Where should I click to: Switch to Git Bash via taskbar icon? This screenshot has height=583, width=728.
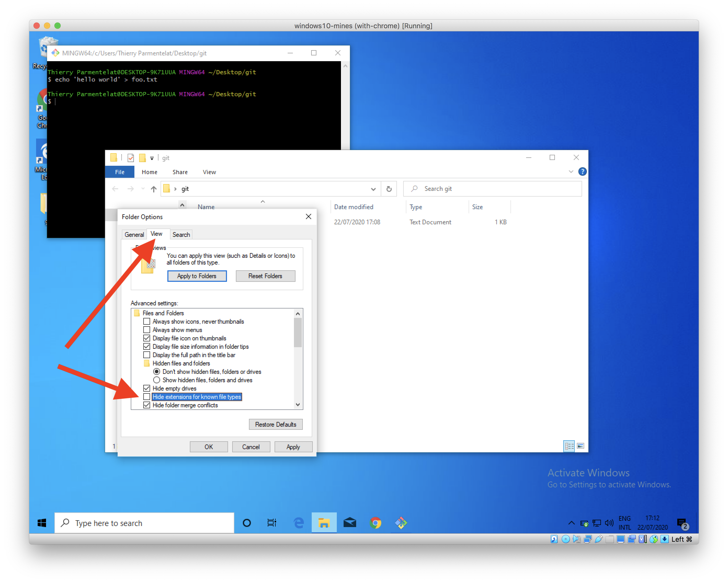[401, 523]
